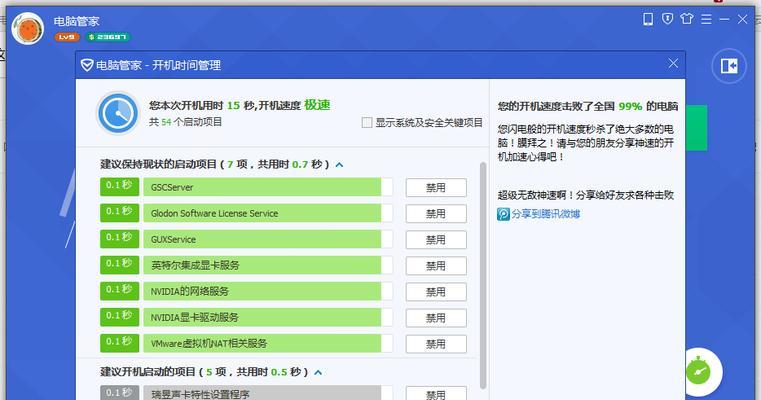Select the Glodon Software License Service row
Viewport: 761px width, 400px height.
tap(267, 213)
